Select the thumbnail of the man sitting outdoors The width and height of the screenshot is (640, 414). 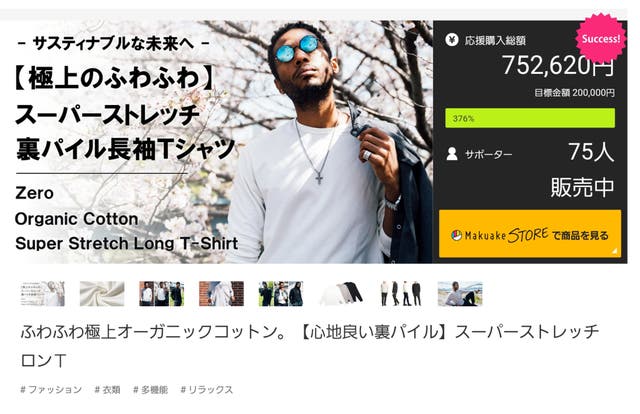tap(460, 294)
